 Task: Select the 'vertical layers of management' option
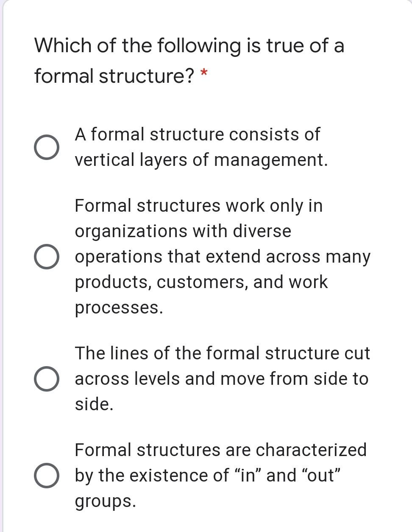[x=47, y=147]
